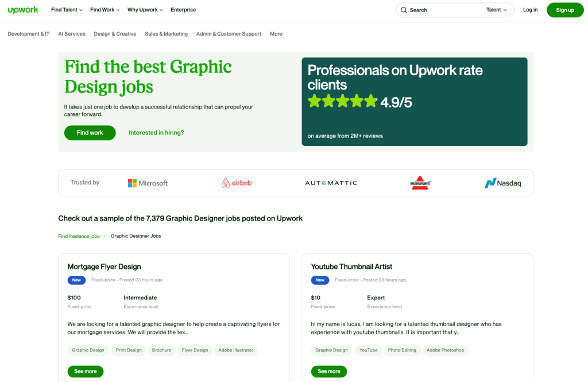Open the More categories menu
588x382 pixels.
[x=276, y=34]
